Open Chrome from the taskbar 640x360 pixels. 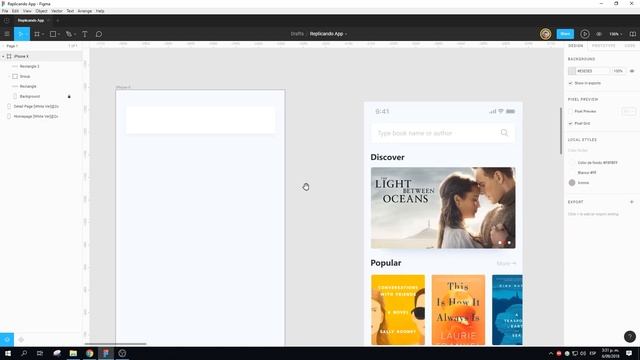click(x=89, y=353)
